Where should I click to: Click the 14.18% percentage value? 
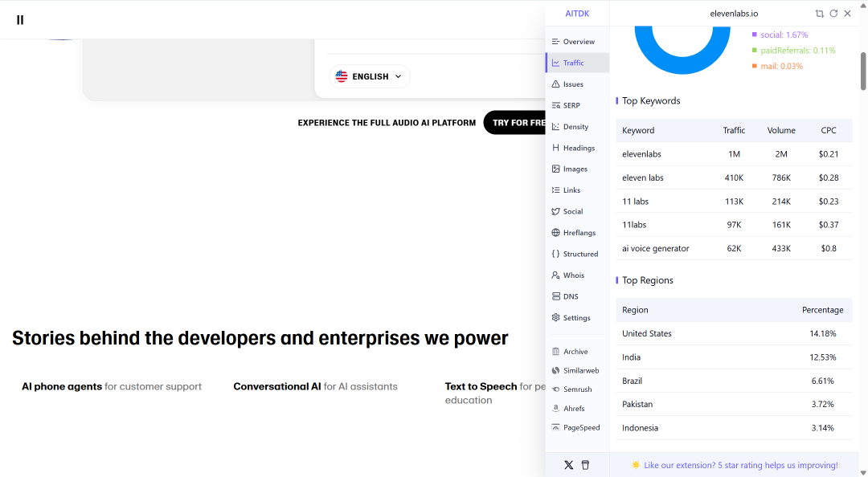(823, 334)
